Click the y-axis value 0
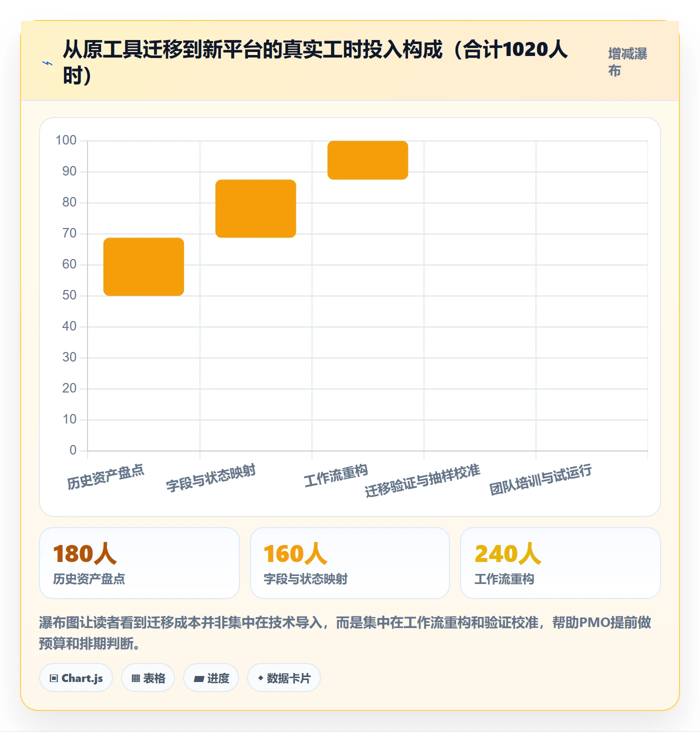700x732 pixels. (73, 450)
